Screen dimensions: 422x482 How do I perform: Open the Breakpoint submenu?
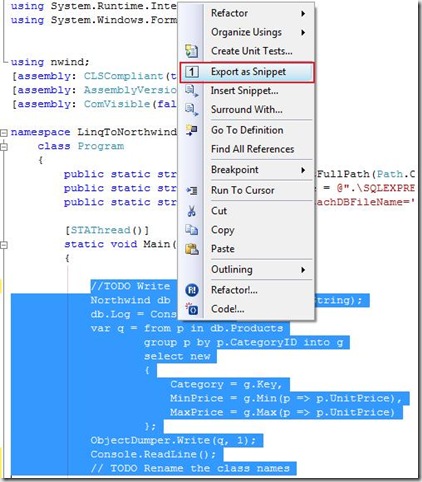tap(246, 170)
